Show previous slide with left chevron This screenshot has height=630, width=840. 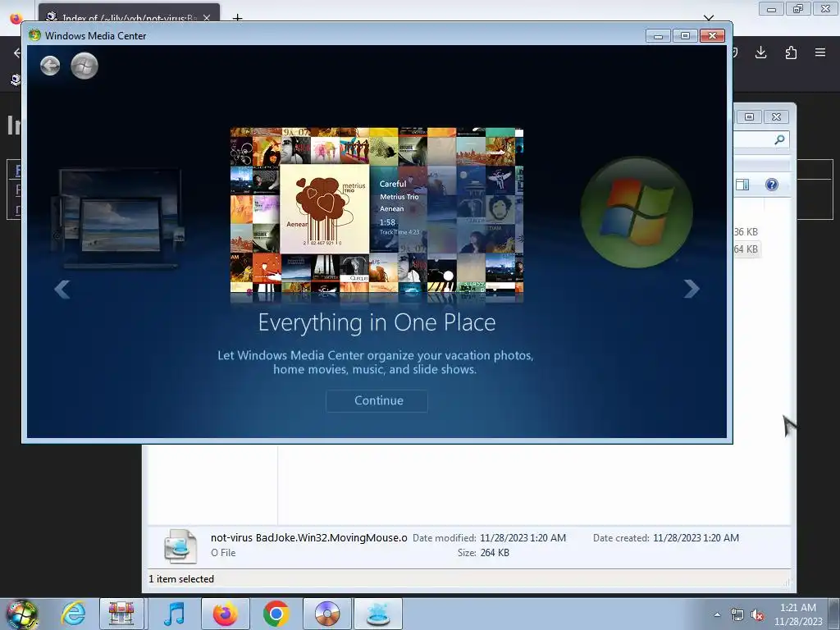pos(62,290)
